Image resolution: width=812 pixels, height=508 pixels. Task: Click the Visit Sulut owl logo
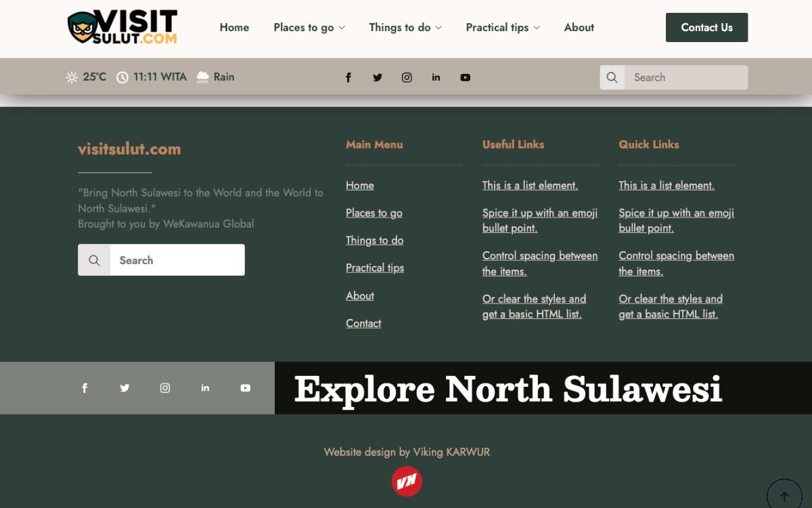(122, 27)
